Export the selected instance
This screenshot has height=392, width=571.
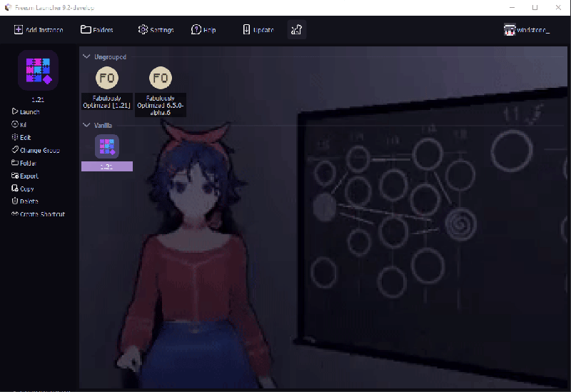[x=25, y=176]
